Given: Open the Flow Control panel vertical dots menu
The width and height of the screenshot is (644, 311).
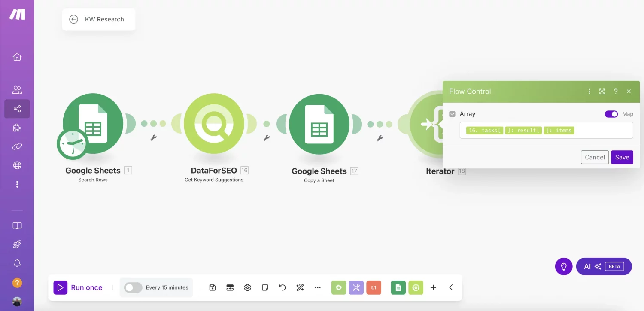Looking at the screenshot, I should pyautogui.click(x=589, y=91).
